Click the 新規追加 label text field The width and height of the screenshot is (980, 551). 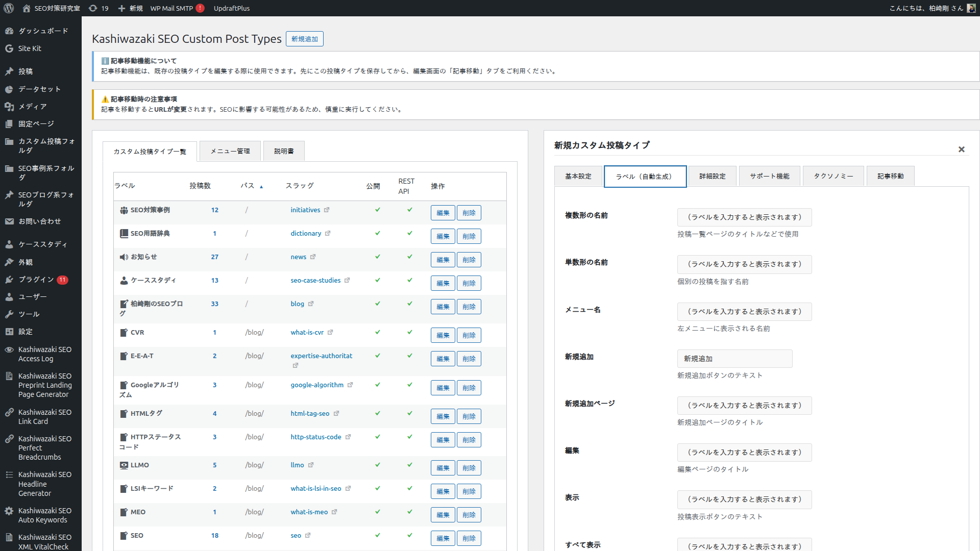click(x=734, y=359)
